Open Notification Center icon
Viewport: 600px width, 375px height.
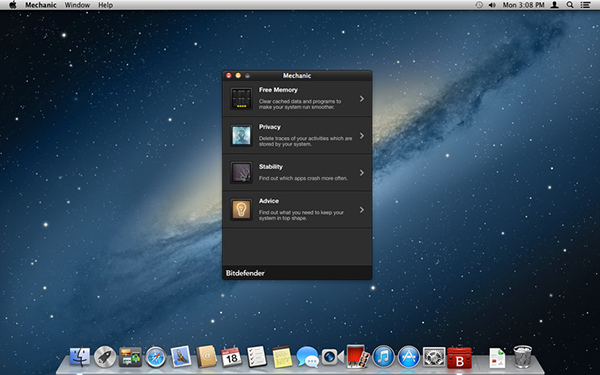(585, 5)
